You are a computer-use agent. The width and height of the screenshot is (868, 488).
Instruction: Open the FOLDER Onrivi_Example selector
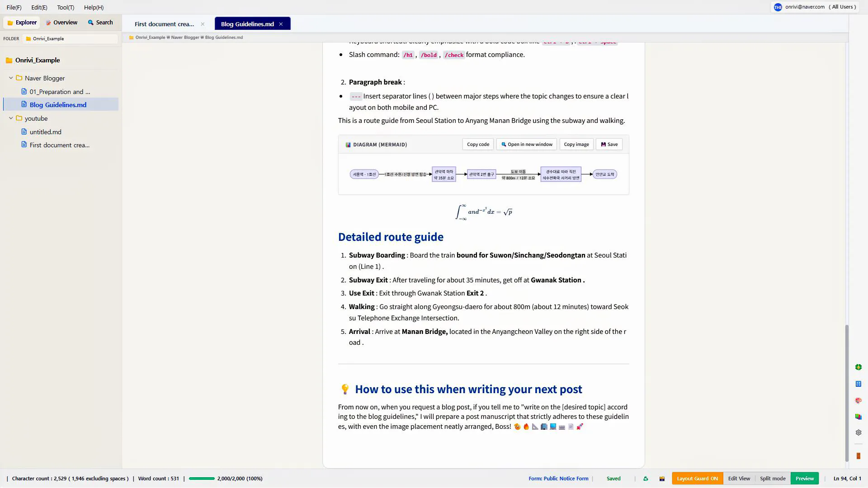[x=70, y=39]
